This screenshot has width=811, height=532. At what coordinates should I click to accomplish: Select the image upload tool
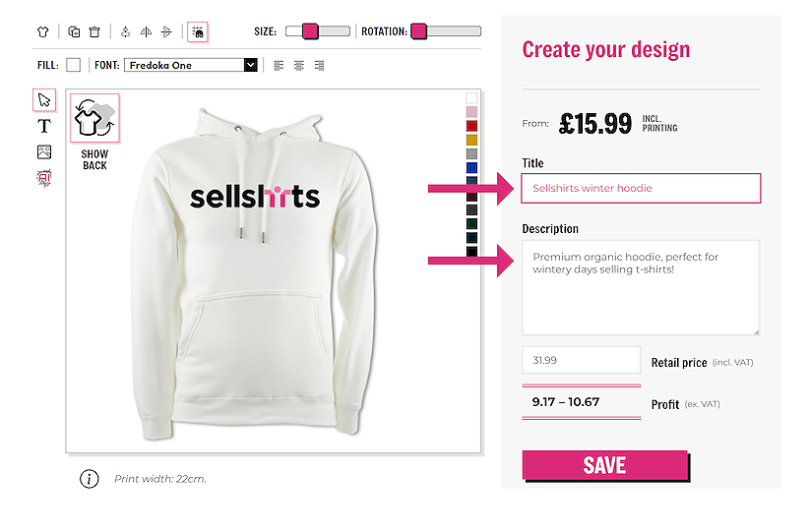44,151
